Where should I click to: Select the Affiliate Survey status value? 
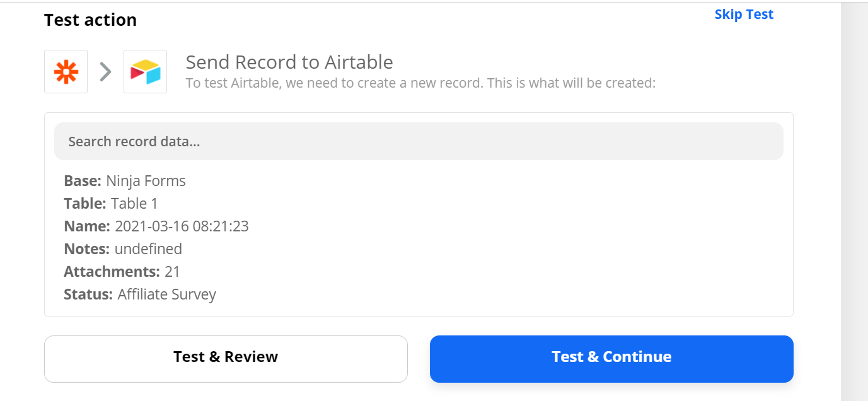[x=166, y=294]
